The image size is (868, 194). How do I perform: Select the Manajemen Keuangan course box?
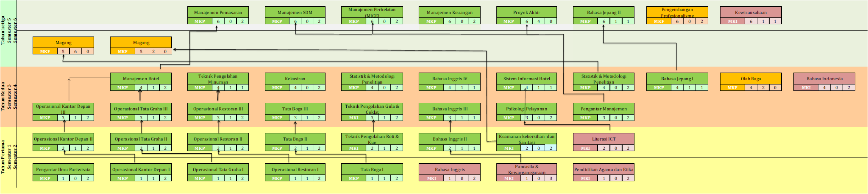coord(449,12)
